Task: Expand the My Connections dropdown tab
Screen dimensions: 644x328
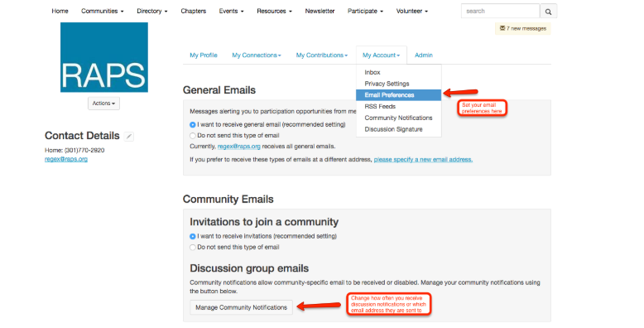Action: tap(257, 55)
